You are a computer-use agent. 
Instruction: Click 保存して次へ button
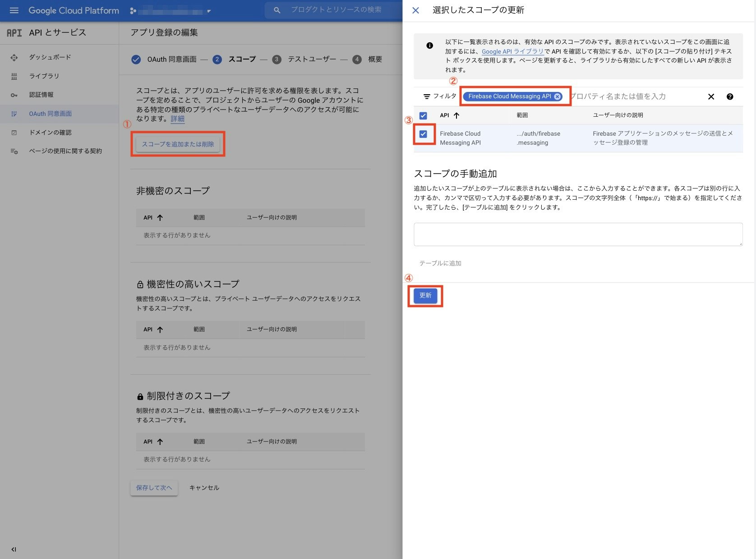click(x=154, y=488)
